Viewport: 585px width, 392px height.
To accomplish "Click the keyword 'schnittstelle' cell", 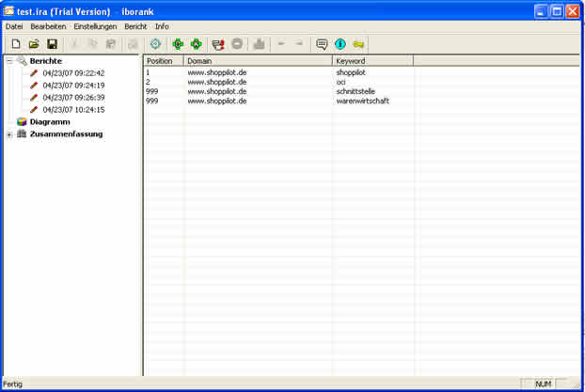I will [356, 91].
